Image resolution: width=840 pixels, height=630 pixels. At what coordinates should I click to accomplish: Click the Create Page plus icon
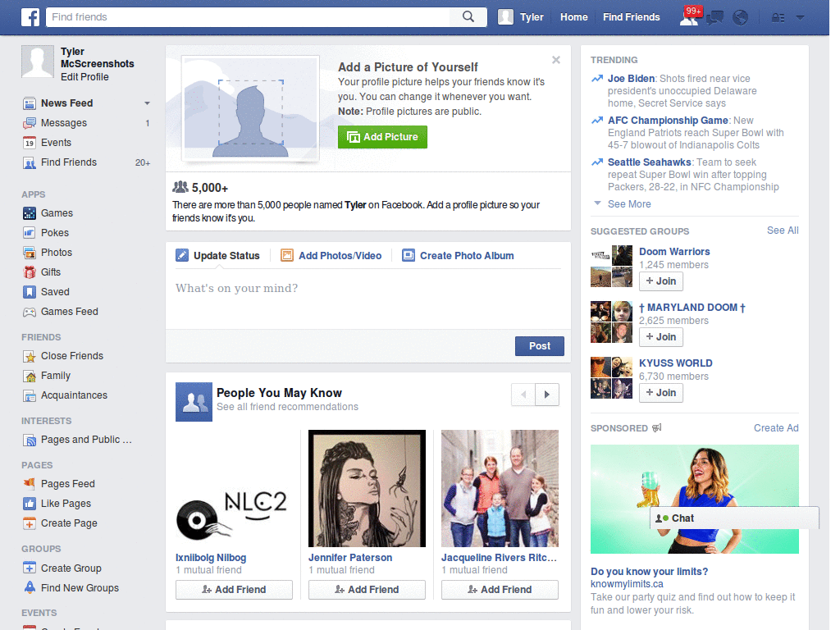tap(30, 523)
